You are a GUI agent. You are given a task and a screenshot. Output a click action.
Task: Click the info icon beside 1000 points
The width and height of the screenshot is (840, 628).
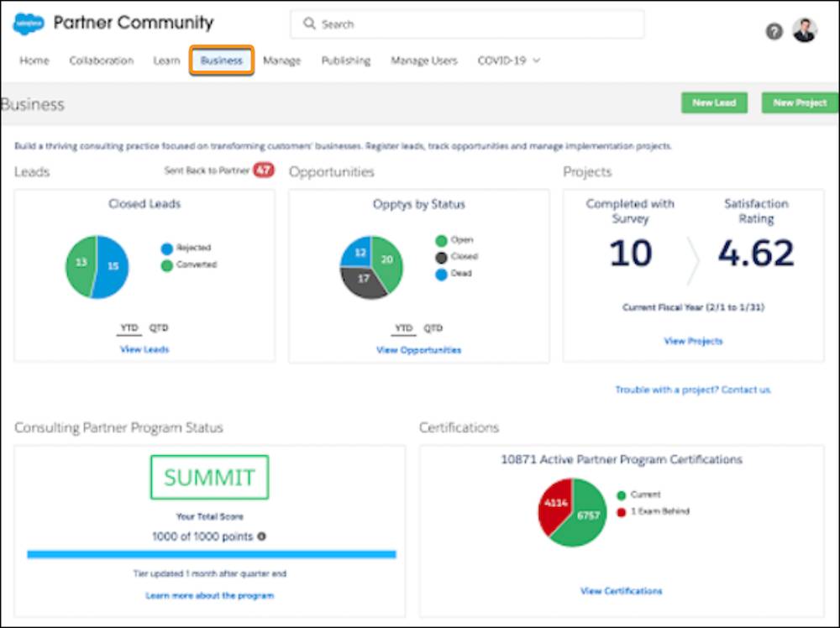click(x=261, y=536)
